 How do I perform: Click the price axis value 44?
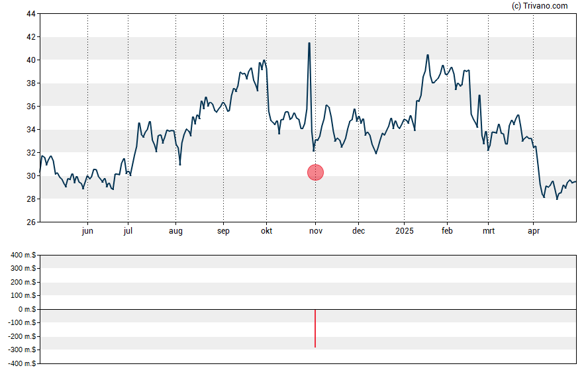[31, 14]
